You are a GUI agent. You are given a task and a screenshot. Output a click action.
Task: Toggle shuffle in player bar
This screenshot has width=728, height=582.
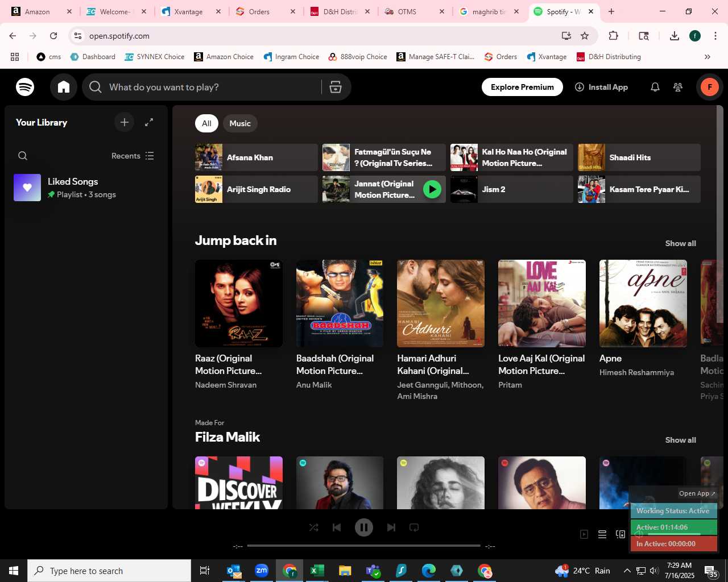point(314,527)
